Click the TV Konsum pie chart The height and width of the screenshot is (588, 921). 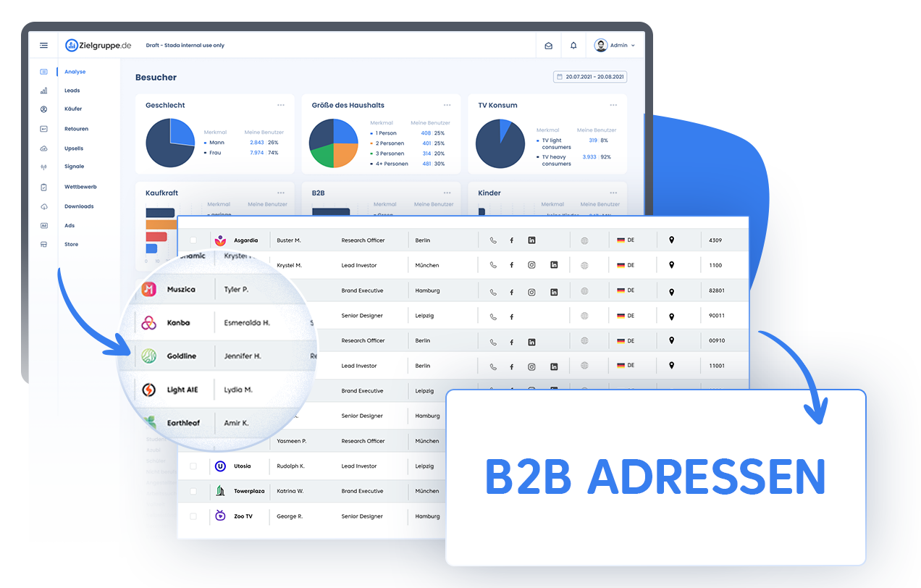[500, 143]
